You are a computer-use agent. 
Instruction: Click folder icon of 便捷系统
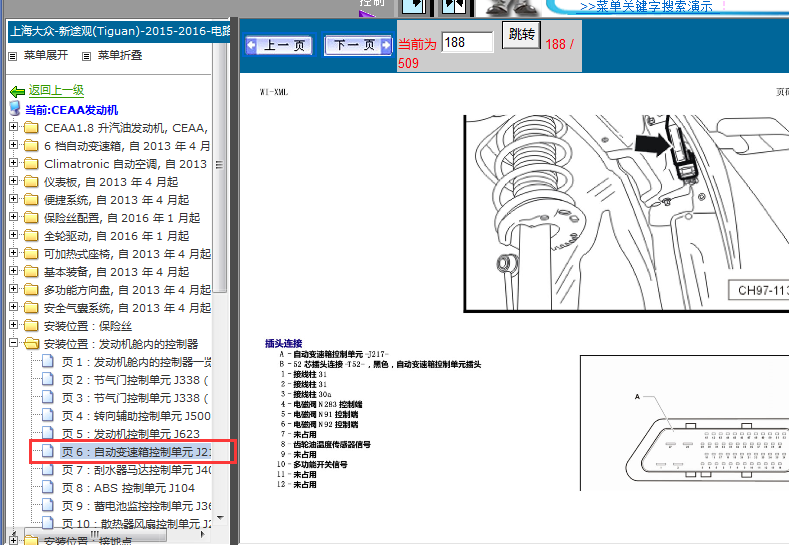(31, 200)
